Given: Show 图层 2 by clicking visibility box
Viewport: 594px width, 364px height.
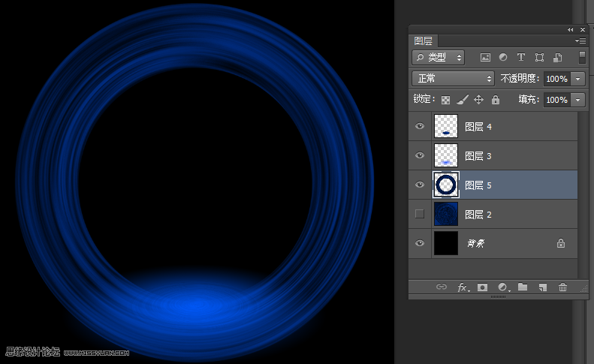Looking at the screenshot, I should tap(420, 214).
